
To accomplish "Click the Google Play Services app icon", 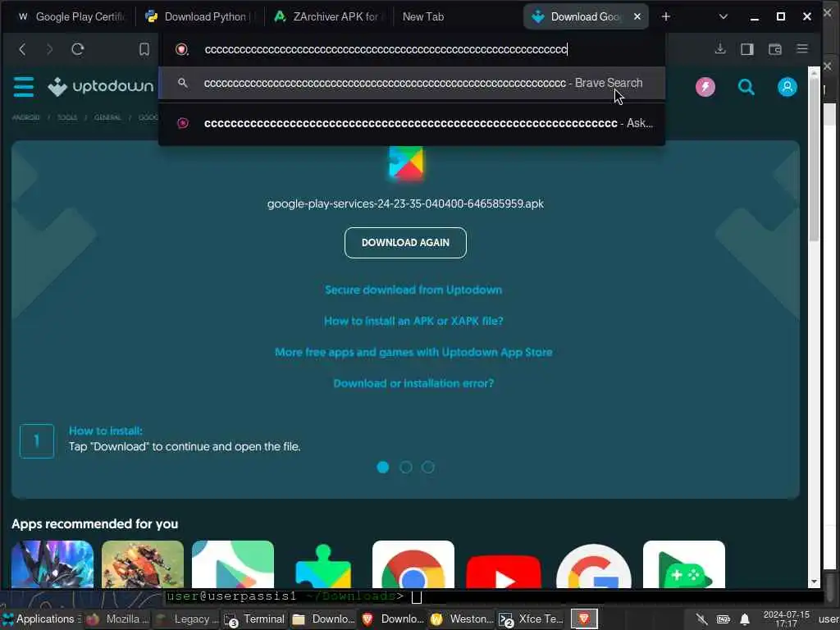I will [x=405, y=163].
